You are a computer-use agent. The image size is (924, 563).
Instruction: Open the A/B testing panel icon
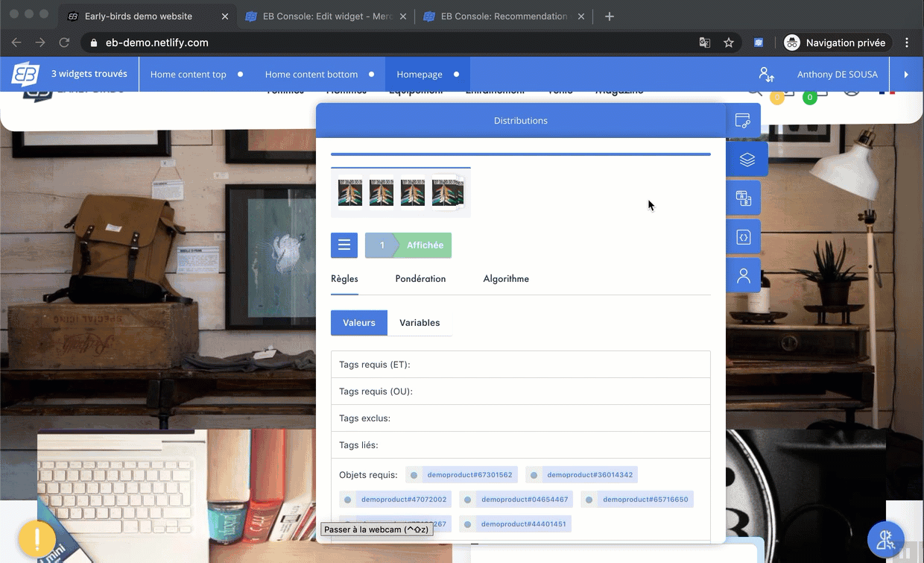point(743,198)
